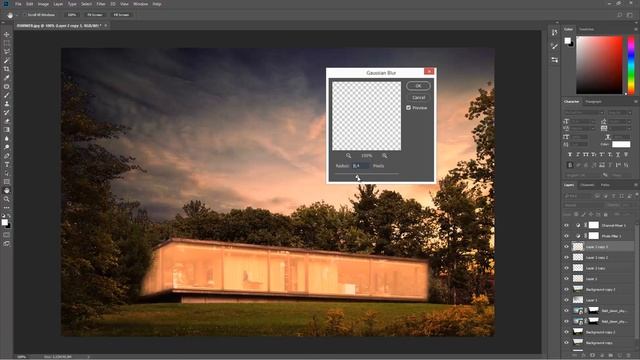Hide the Layer 1 layer
Screen dimensions: 640x360
click(x=566, y=300)
